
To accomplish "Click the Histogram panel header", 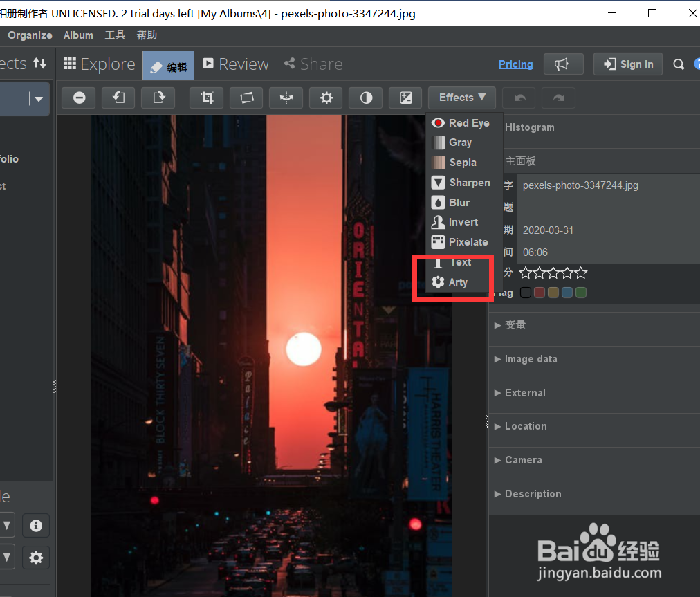I will (601, 127).
